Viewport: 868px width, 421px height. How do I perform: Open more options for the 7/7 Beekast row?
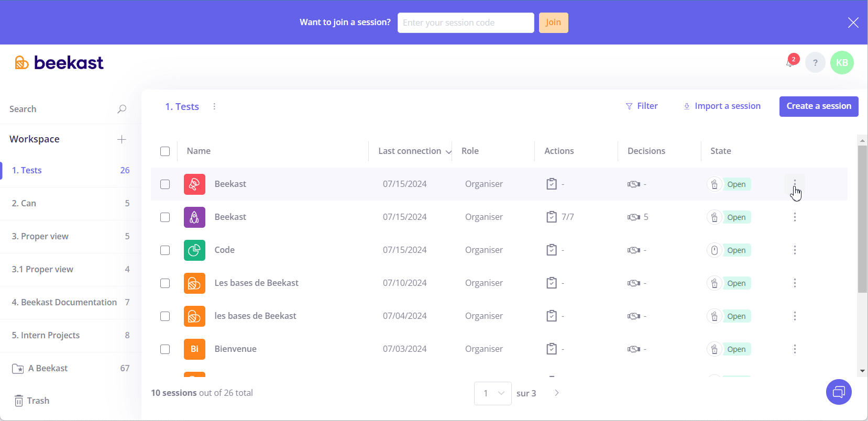click(795, 217)
